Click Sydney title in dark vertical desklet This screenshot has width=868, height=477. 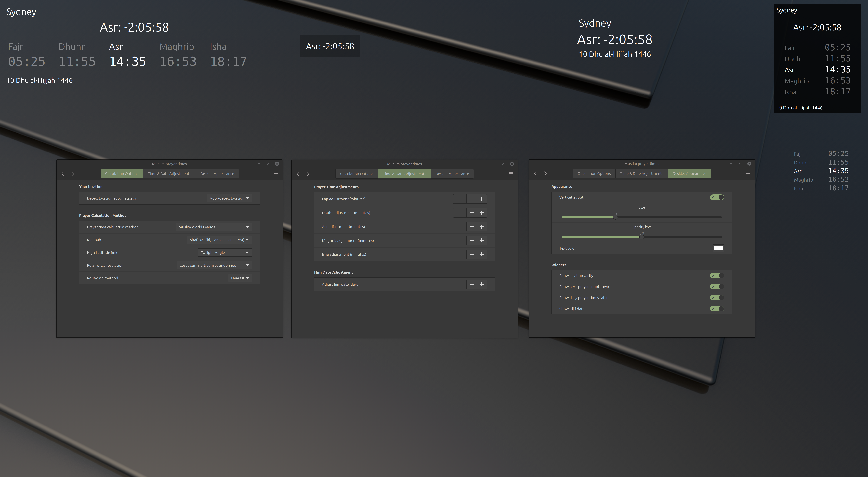[x=786, y=10]
